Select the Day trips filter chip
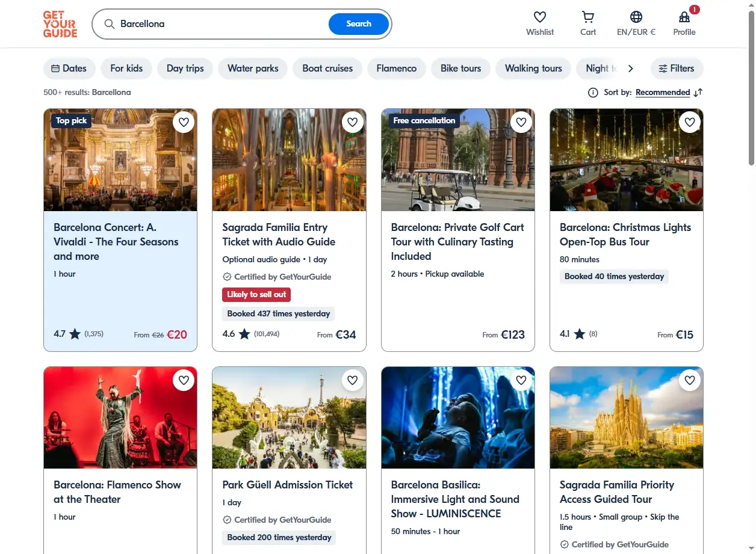 185,69
